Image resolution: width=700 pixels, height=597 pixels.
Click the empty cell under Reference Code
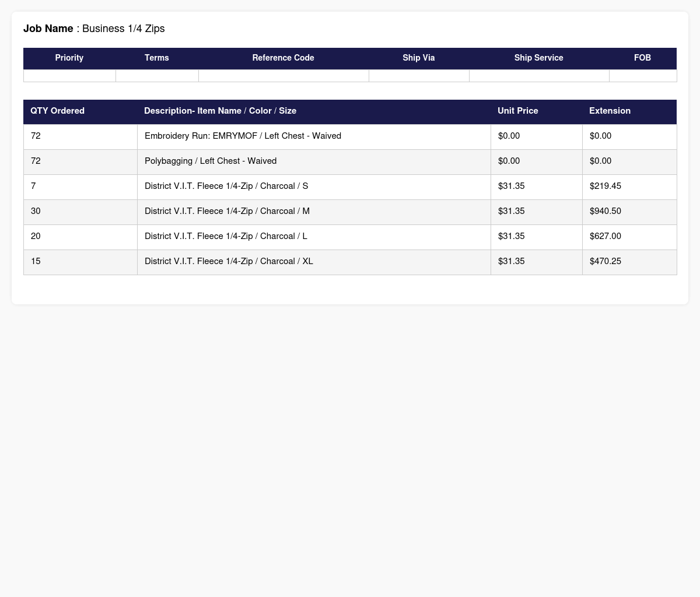[x=283, y=76]
